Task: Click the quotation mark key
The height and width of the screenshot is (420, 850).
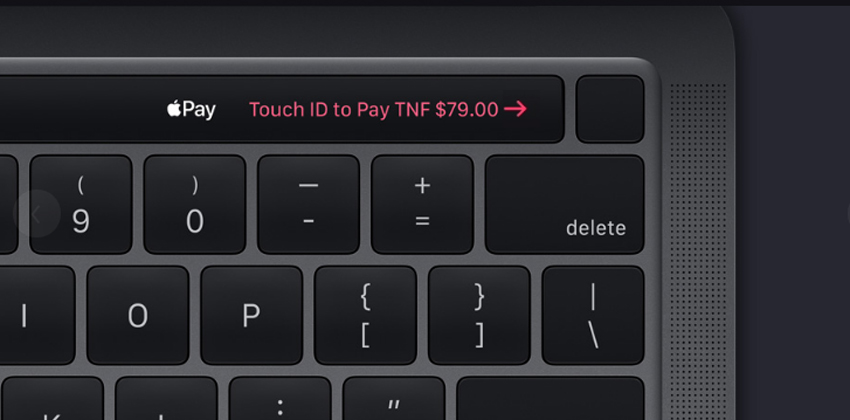Action: [x=394, y=398]
